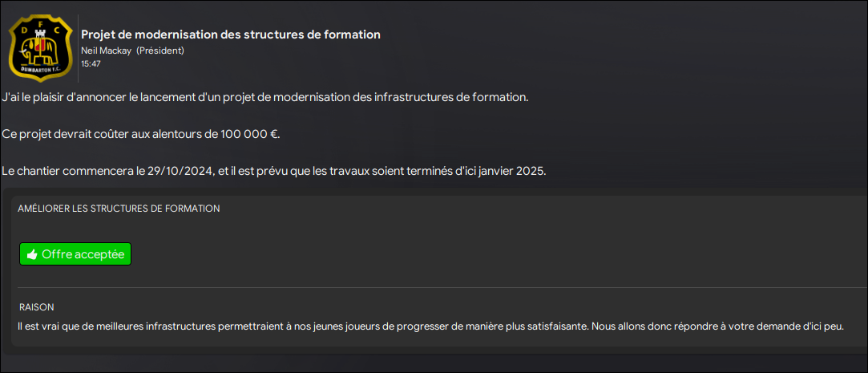Click the title Projet de modernisation des structures

click(x=231, y=34)
